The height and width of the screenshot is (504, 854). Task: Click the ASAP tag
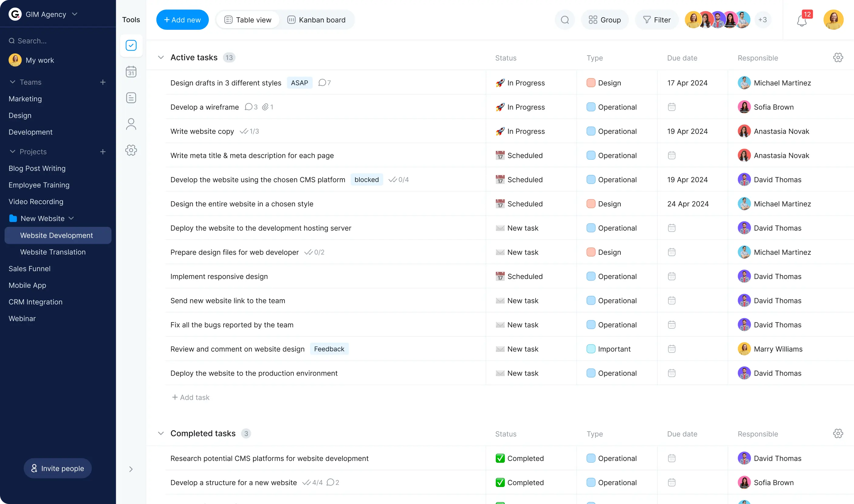click(299, 83)
